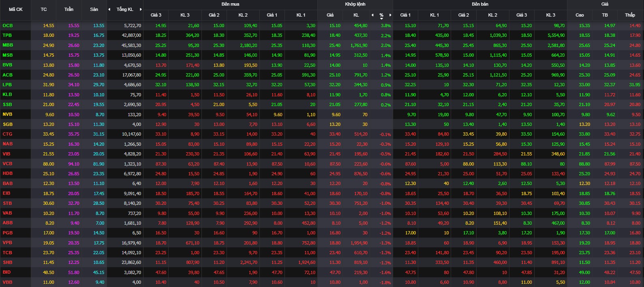Click the Tổng KL column header
This screenshot has width=644, height=287.
(125, 9)
